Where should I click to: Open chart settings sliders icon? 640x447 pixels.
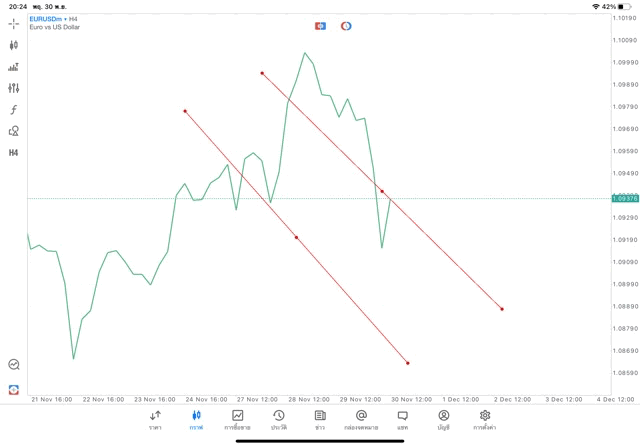(14, 88)
